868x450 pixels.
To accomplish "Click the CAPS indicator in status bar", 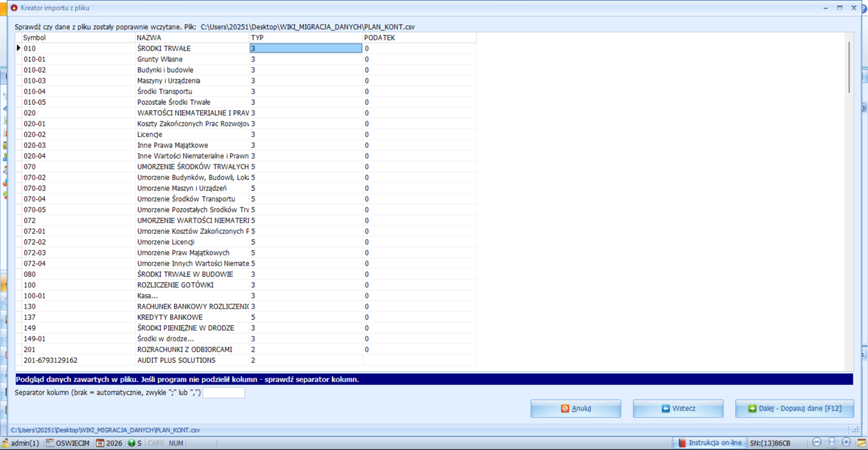I will [156, 443].
